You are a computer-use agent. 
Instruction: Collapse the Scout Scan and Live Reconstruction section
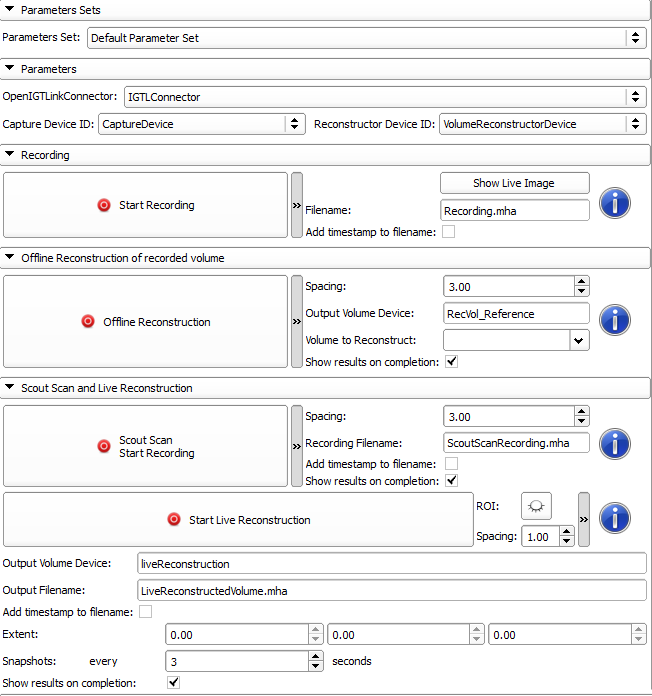(x=10, y=388)
